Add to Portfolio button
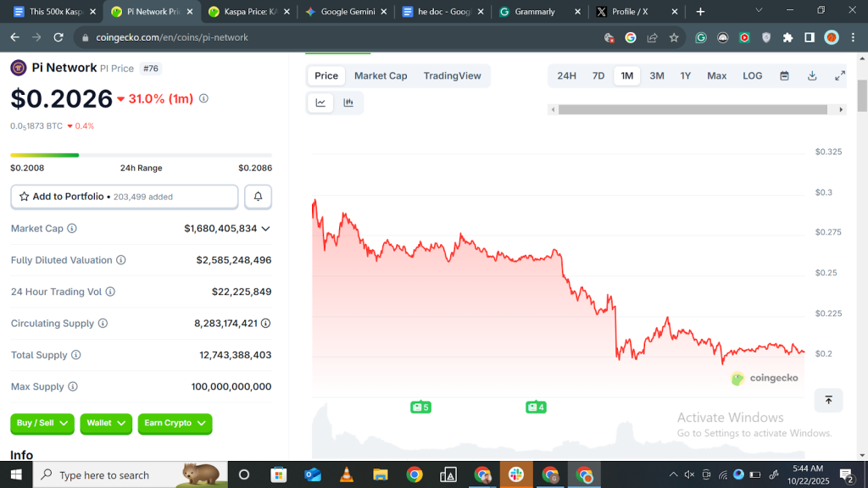The height and width of the screenshot is (488, 868). pyautogui.click(x=125, y=197)
